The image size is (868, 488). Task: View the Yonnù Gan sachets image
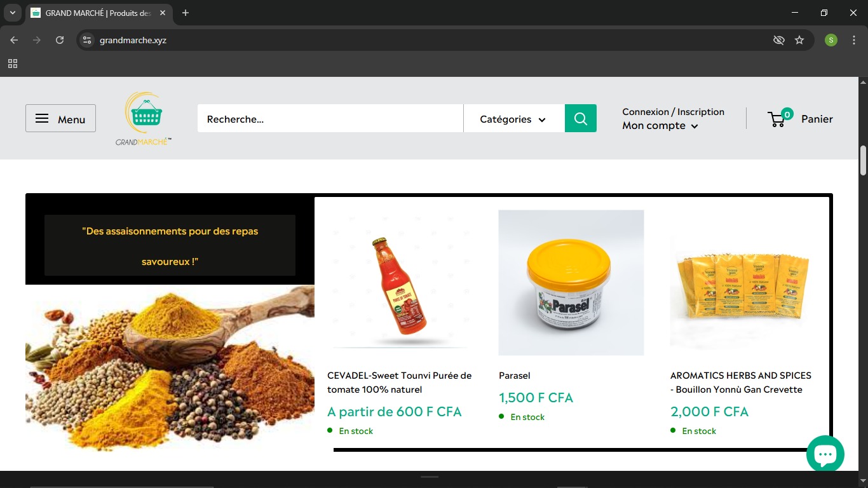tap(742, 283)
